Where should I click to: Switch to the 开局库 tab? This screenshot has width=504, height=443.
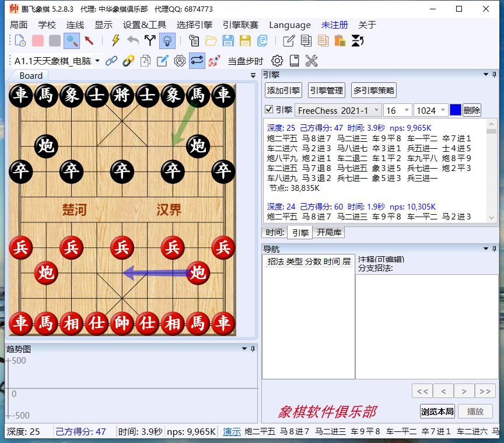(330, 232)
